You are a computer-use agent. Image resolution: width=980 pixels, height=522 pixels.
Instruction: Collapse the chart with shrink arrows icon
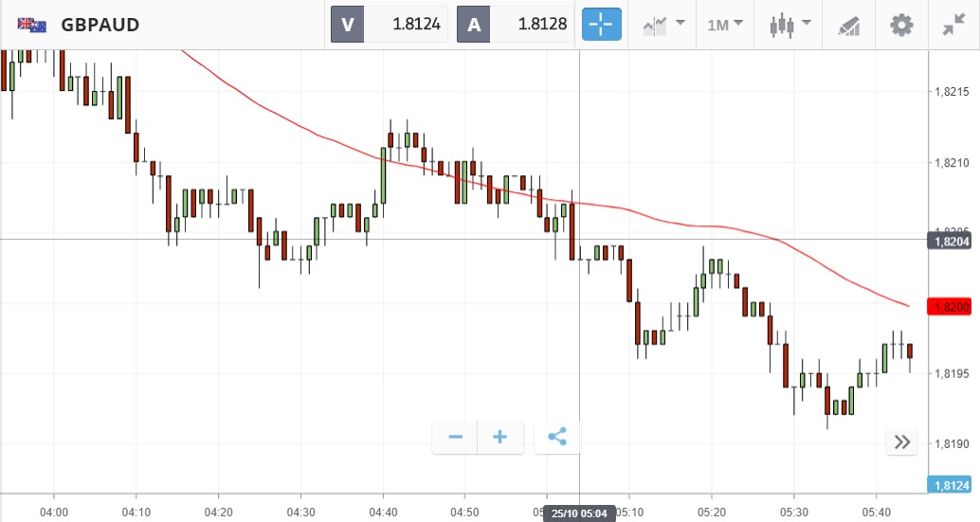(x=953, y=25)
